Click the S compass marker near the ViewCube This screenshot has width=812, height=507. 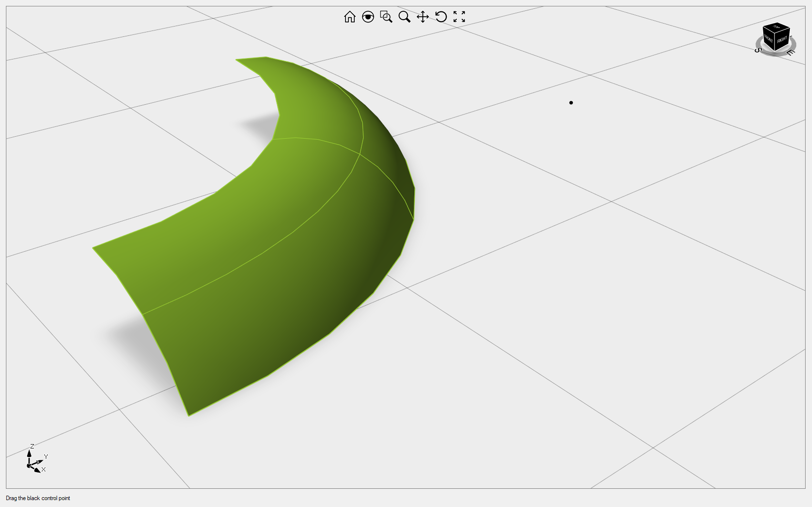(x=758, y=50)
